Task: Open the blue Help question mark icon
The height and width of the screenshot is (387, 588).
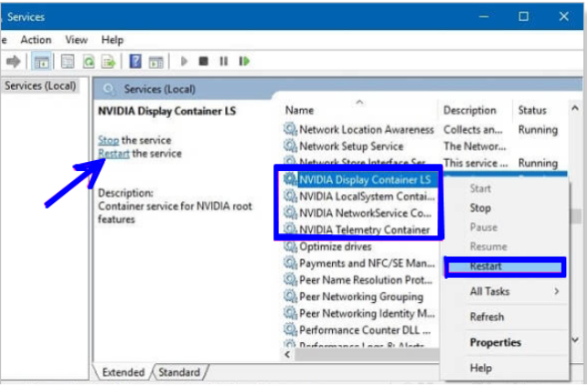Action: (x=135, y=61)
